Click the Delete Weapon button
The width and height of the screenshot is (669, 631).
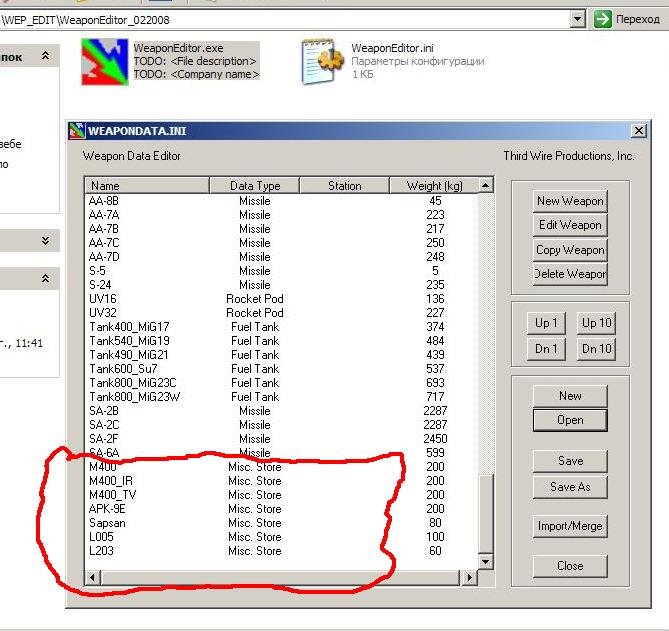point(570,274)
